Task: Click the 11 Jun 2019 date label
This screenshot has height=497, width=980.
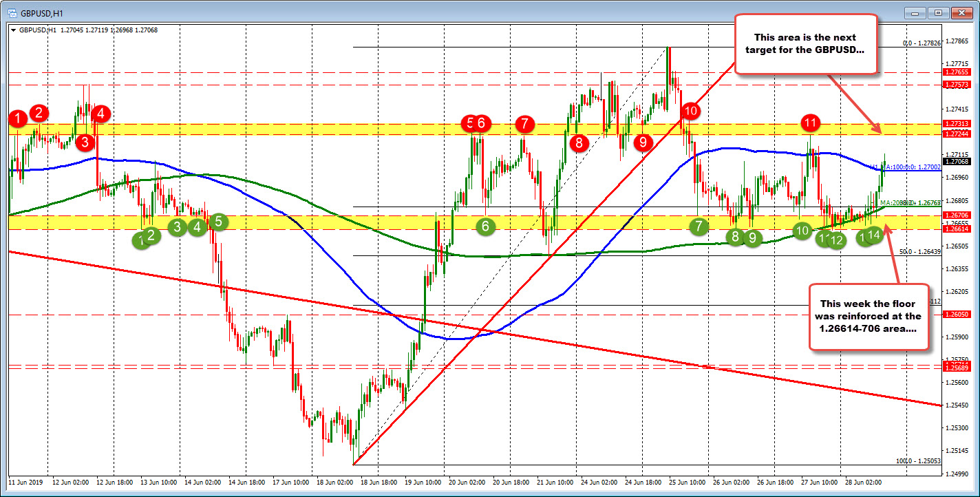Action: [25, 483]
